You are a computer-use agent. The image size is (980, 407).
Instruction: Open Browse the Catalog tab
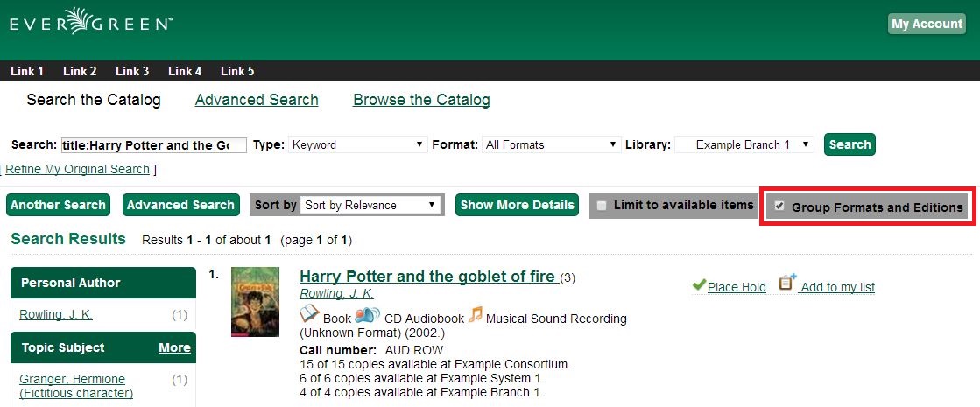421,100
